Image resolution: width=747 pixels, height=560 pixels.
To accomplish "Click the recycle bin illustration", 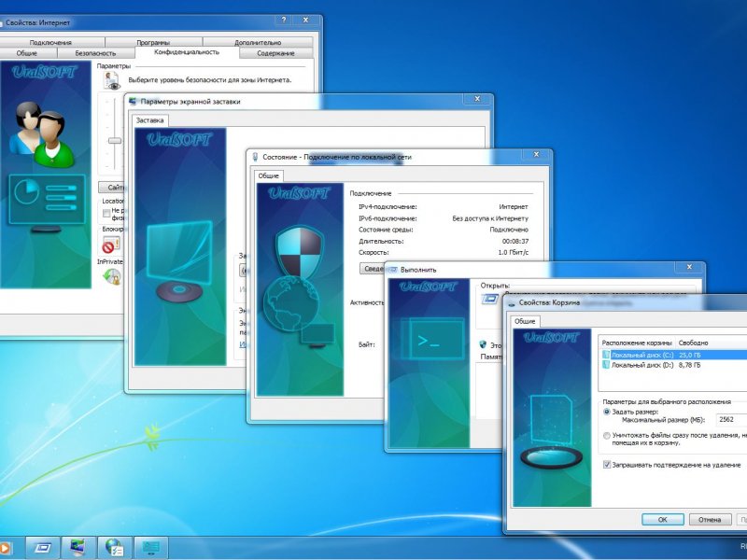I will [551, 431].
